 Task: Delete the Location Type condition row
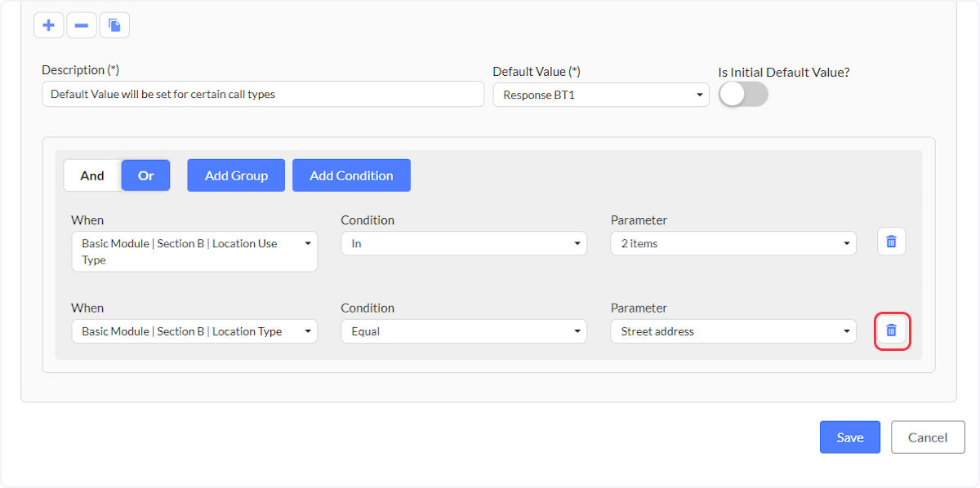[x=892, y=331]
